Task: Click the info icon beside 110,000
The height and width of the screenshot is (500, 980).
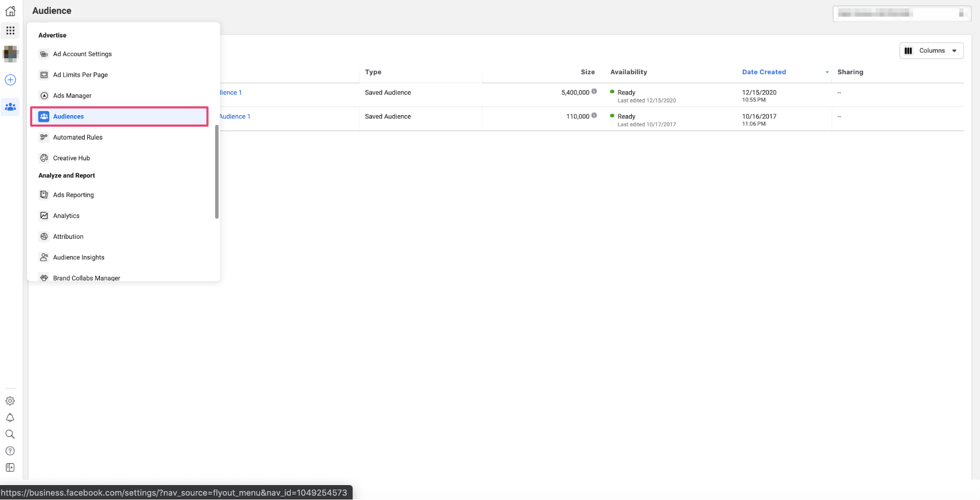Action: (x=594, y=116)
